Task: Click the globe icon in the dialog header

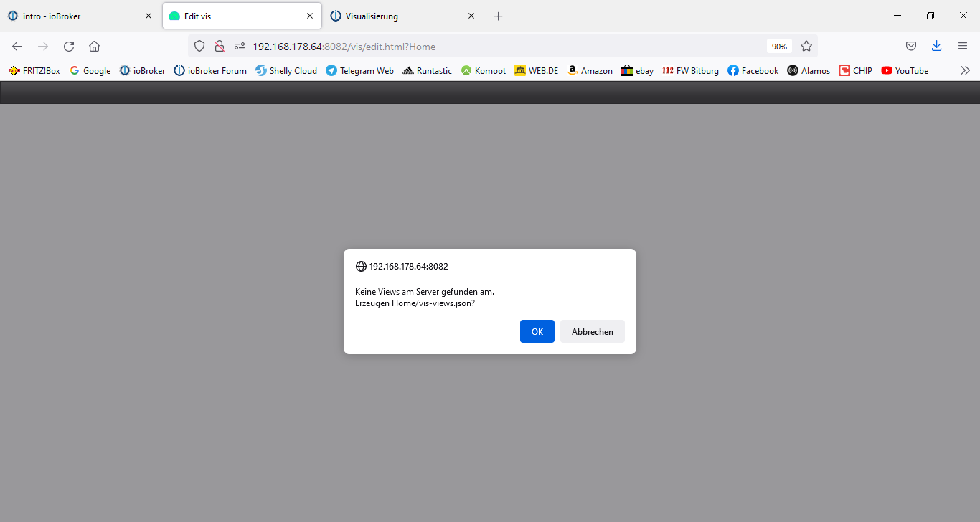Action: [x=361, y=267]
